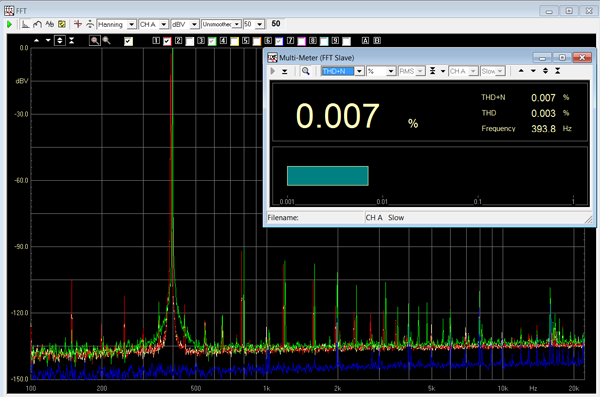Click the Multi-Meter vertical expand icon
The width and height of the screenshot is (600, 397).
tap(545, 71)
